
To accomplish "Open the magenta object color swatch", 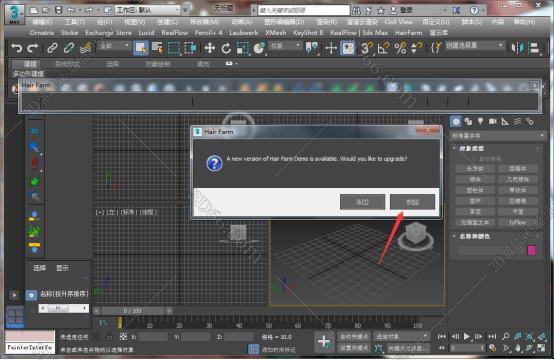I will click(532, 250).
